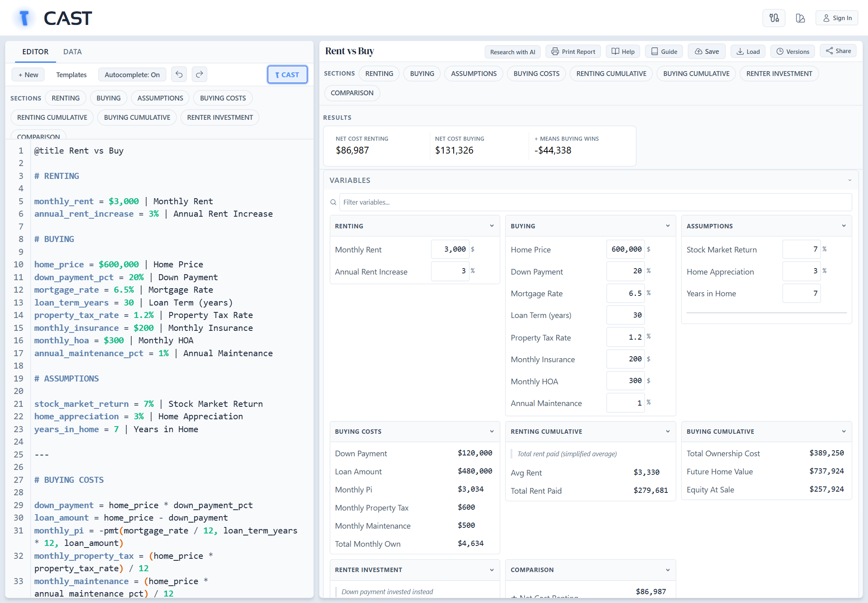
Task: Select the COMPARISON chip in right panel sections
Action: pyautogui.click(x=352, y=93)
